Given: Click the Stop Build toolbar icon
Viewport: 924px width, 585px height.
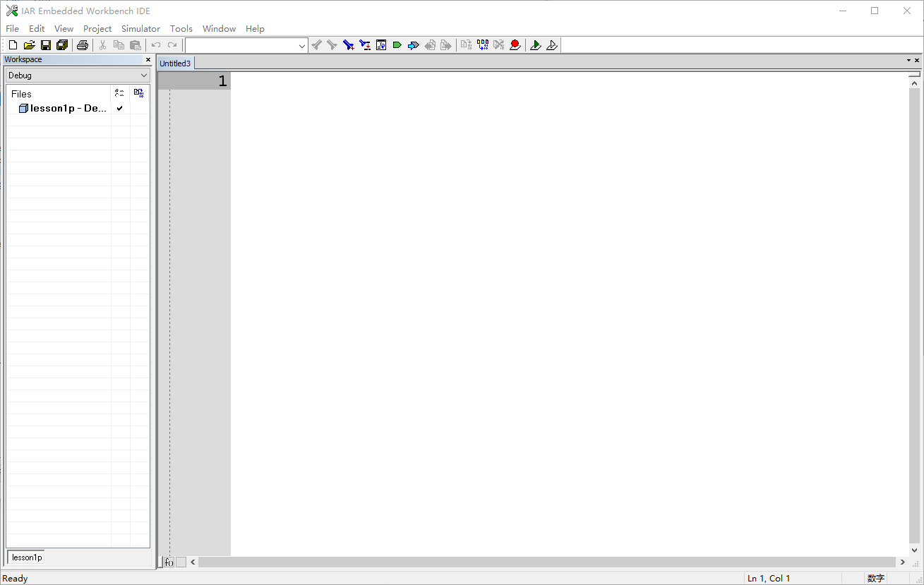Looking at the screenshot, I should [499, 45].
